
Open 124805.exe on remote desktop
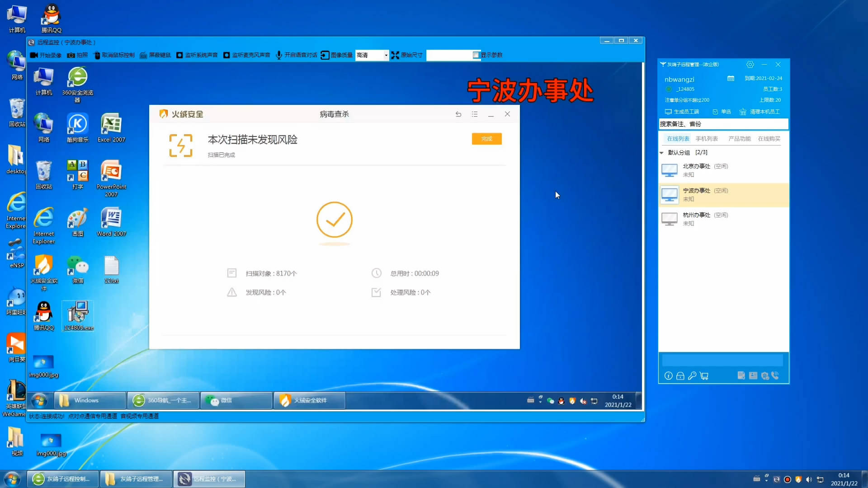(x=78, y=316)
